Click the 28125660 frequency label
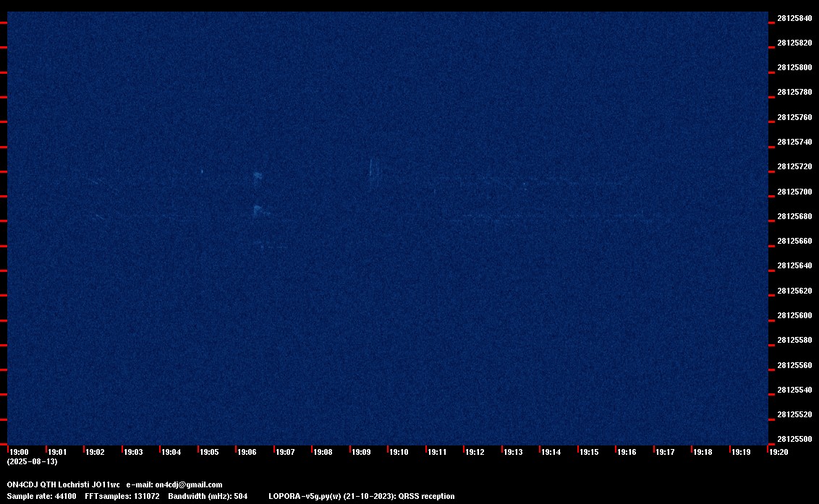819x504 pixels. click(794, 241)
